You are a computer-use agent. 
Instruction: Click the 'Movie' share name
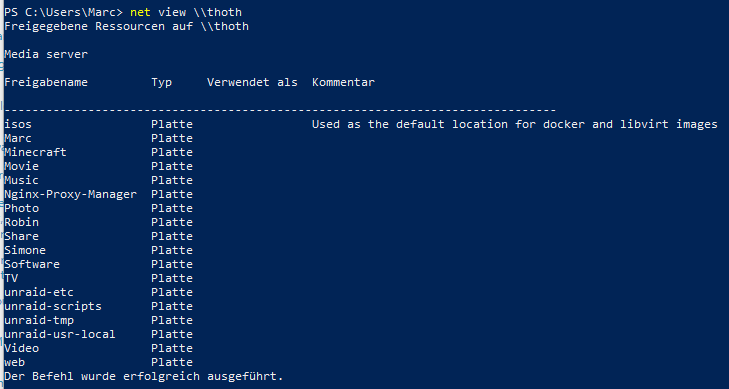[21, 166]
